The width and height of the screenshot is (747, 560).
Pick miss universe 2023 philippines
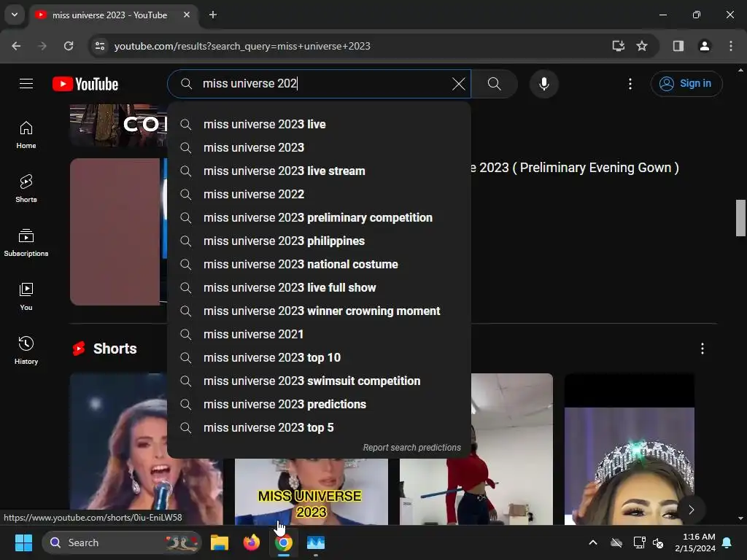click(x=320, y=241)
